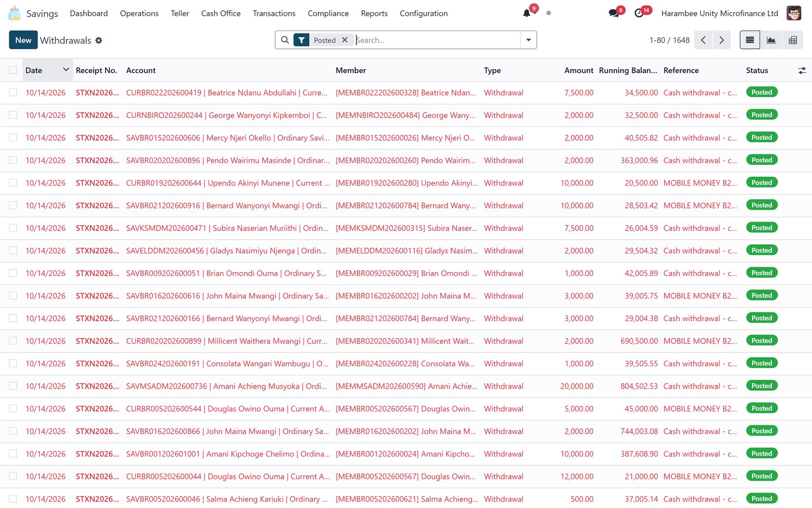Switch to pivot table view
The height and width of the screenshot is (508, 812).
[x=793, y=40]
